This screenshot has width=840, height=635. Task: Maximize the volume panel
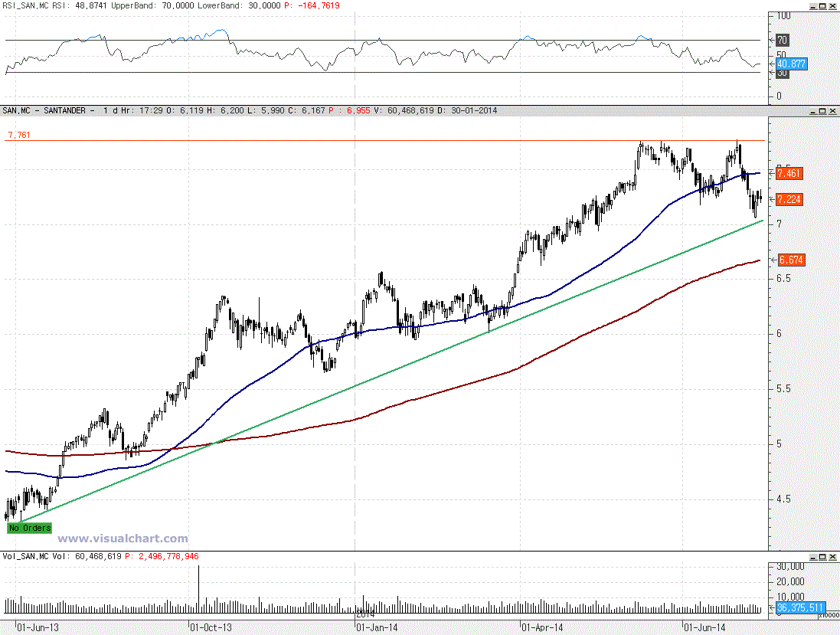pyautogui.click(x=823, y=558)
